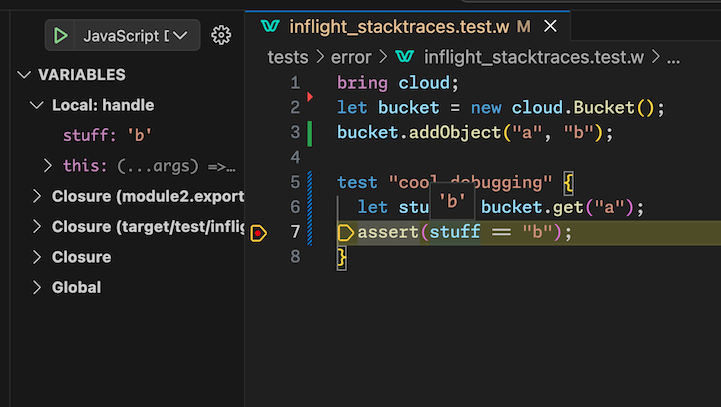Click the 'error' breadcrumb segment
721x407 pixels.
click(x=350, y=57)
